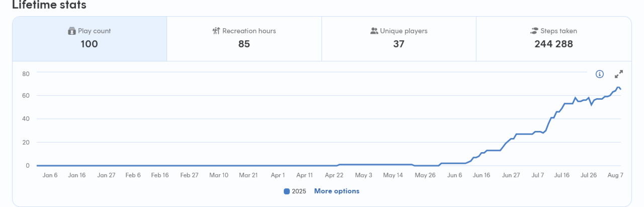644x207 pixels.
Task: Click the Unique players icon
Action: coord(374,31)
